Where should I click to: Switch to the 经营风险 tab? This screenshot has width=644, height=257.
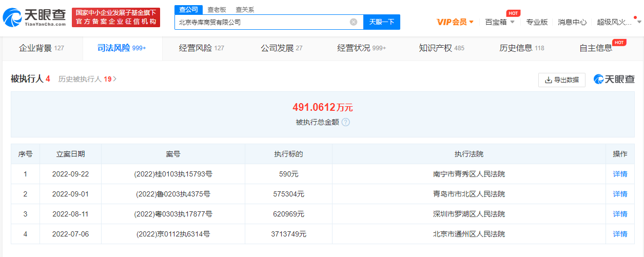pyautogui.click(x=201, y=48)
